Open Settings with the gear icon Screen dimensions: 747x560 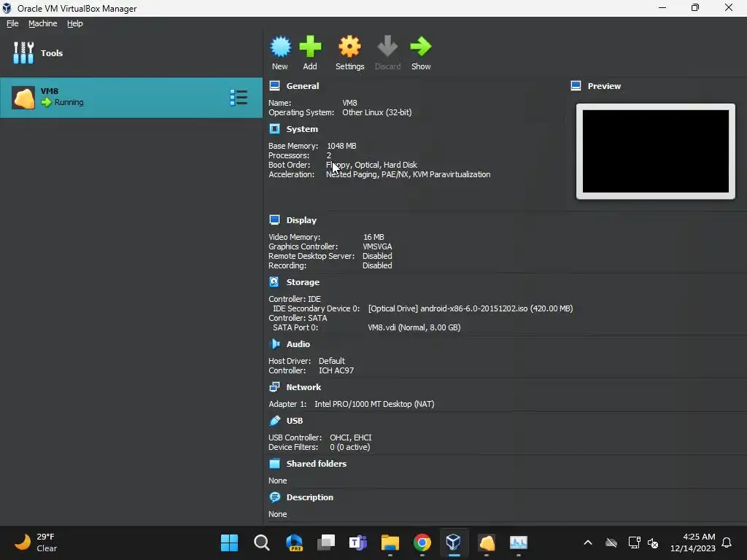(x=349, y=47)
